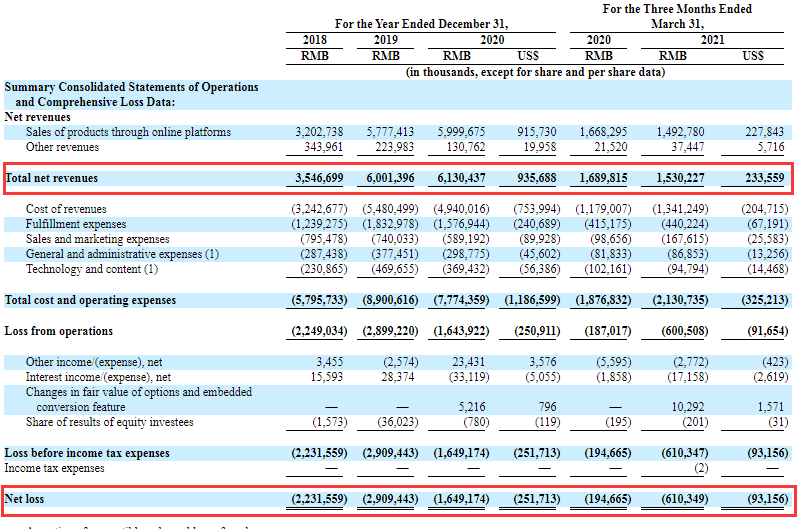Click the 2019 interest income value 28,374
Viewport: 801px width, 529px height.
pos(392,377)
